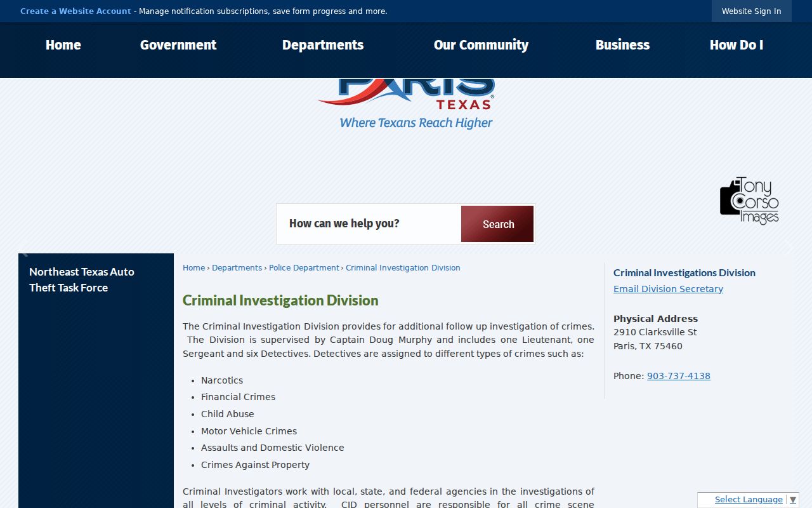Click the 'Motor Vehicle Crimes' list item
Viewport: 812px width, 508px height.
pyautogui.click(x=249, y=431)
